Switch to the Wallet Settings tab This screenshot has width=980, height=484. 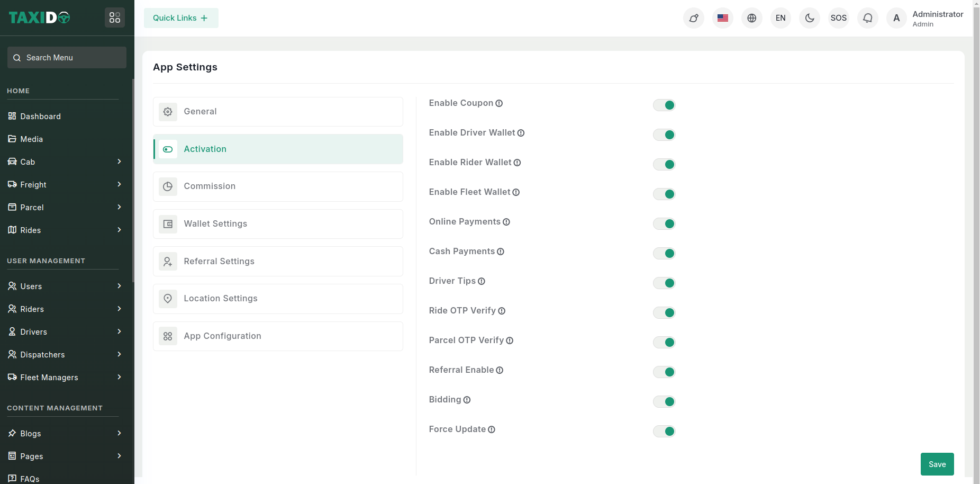pos(278,224)
